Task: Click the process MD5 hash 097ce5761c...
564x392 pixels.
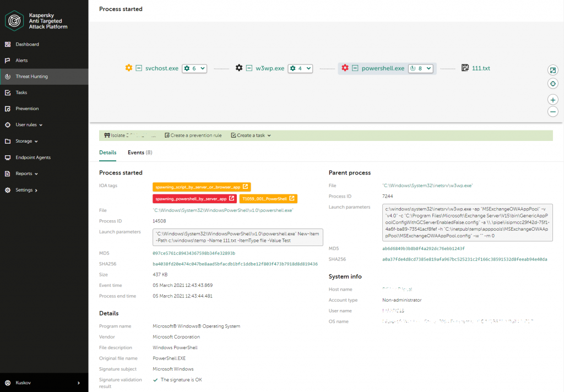Action: pyautogui.click(x=194, y=254)
